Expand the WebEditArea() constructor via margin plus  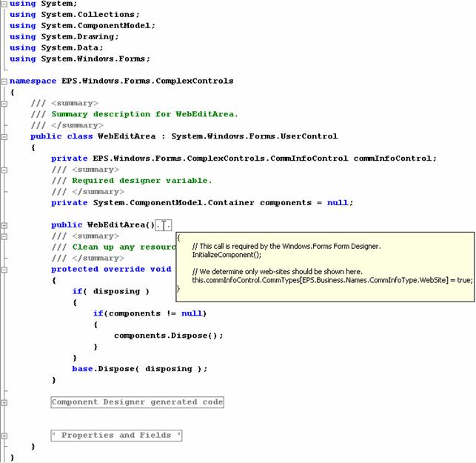click(4, 224)
